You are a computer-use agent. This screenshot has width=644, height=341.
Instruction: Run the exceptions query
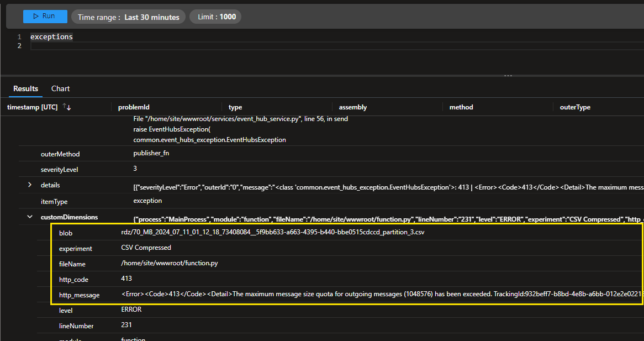[45, 17]
